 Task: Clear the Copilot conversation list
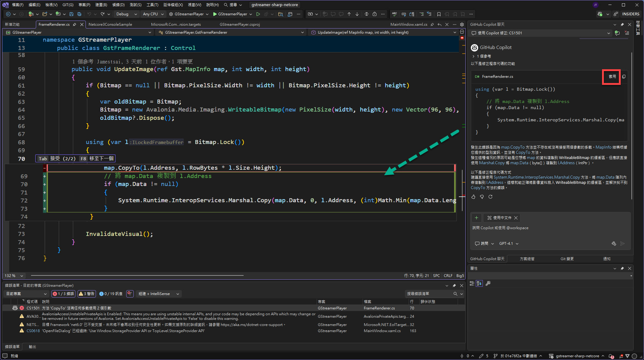[x=627, y=33]
